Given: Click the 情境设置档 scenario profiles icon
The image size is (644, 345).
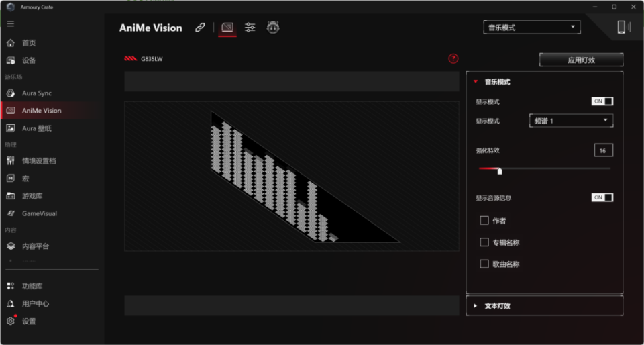Looking at the screenshot, I should coord(11,160).
